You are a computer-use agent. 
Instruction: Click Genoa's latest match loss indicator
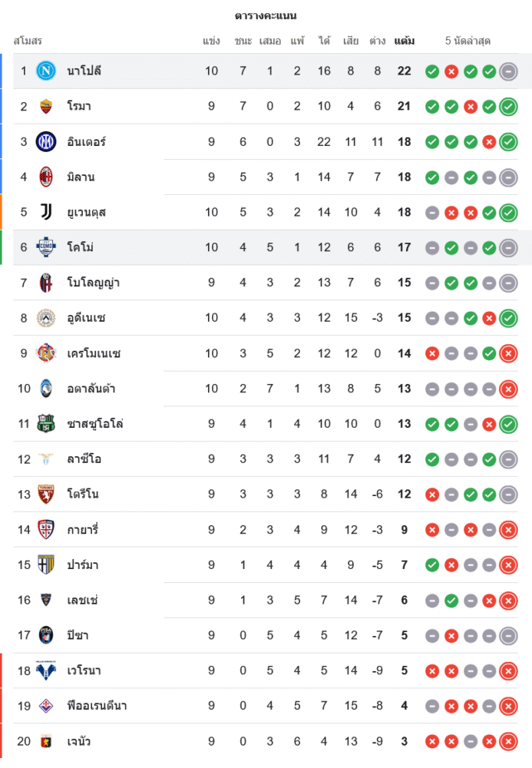tap(508, 741)
